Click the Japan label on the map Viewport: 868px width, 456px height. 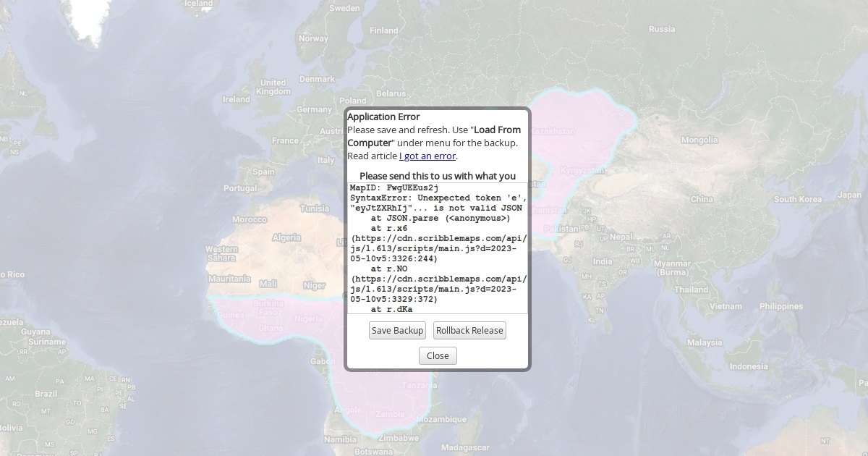(850, 195)
